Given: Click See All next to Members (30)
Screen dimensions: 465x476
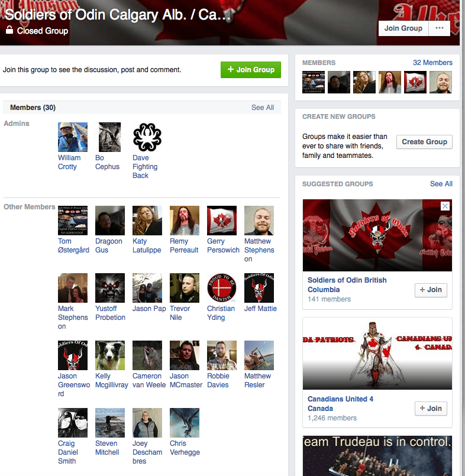Looking at the screenshot, I should 262,108.
